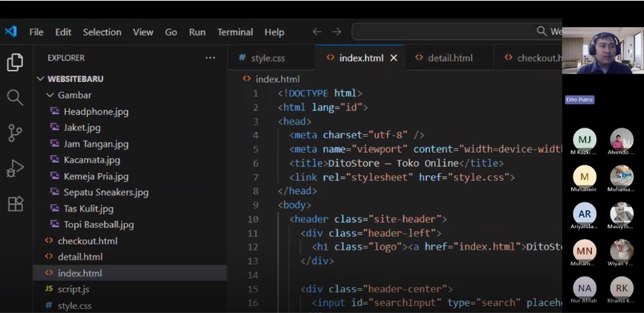The image size is (644, 313).
Task: Open checkout.html from the explorer
Action: pos(87,241)
